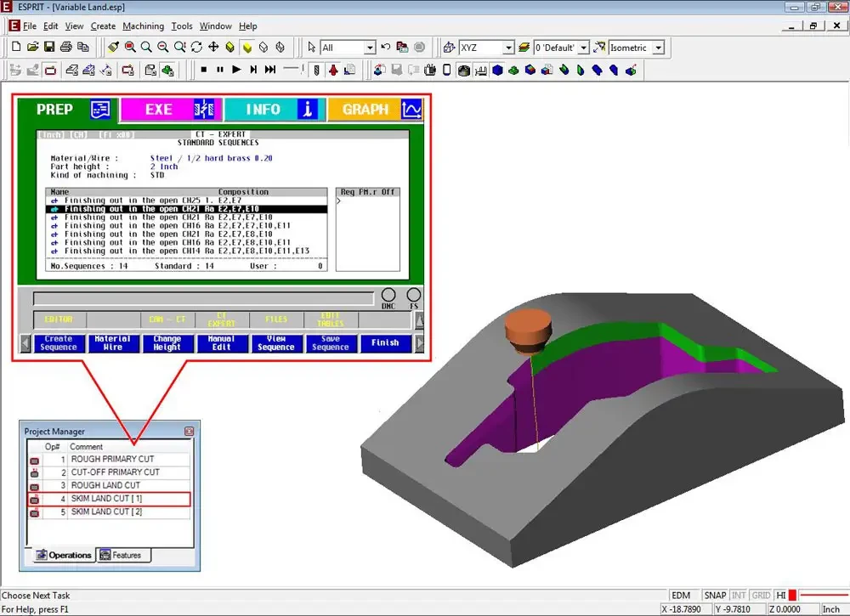The width and height of the screenshot is (850, 616).
Task: Click the Undo arrow icon
Action: point(385,47)
